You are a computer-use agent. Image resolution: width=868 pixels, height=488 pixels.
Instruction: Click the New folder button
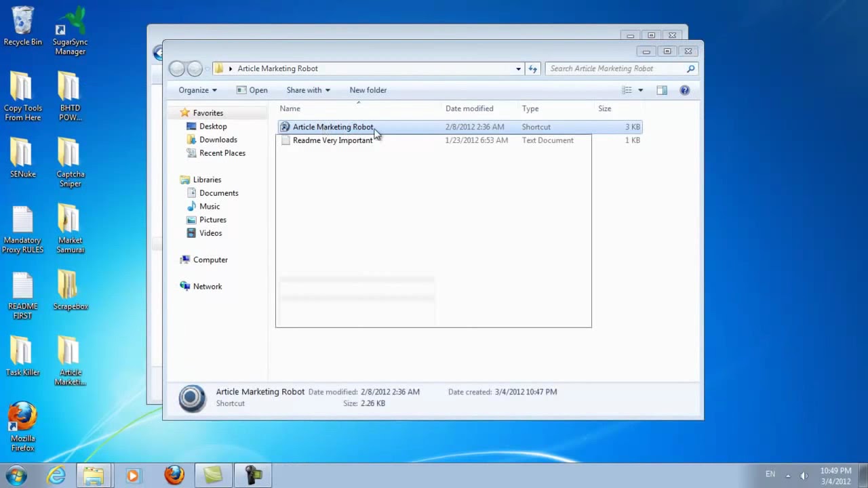[x=368, y=90]
